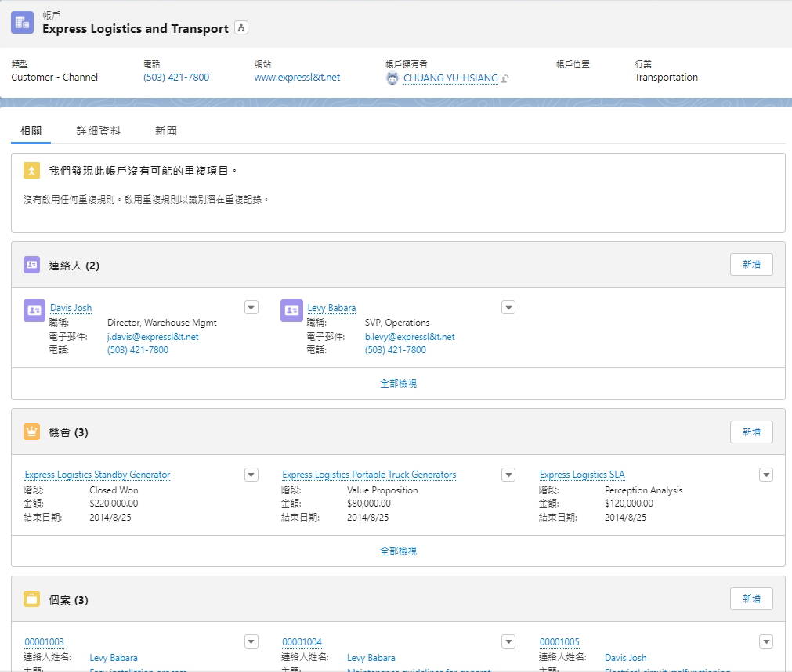The height and width of the screenshot is (672, 792).
Task: Click the purple 連絡人 section icon
Action: [32, 265]
